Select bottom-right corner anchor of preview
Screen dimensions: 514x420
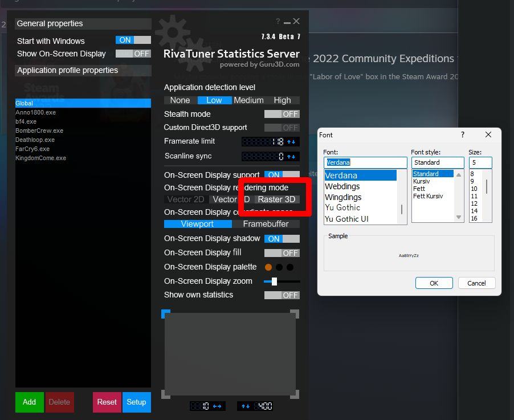295,394
